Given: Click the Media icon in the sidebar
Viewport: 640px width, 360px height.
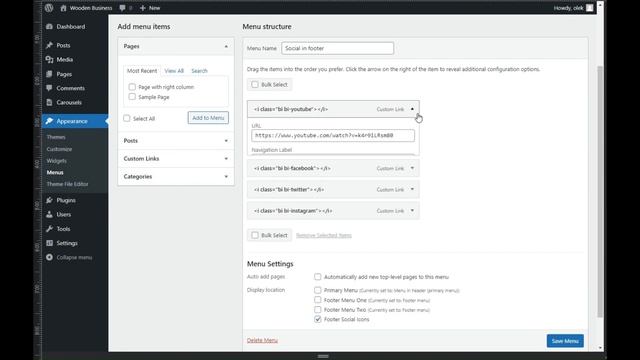Looking at the screenshot, I should (x=49, y=60).
